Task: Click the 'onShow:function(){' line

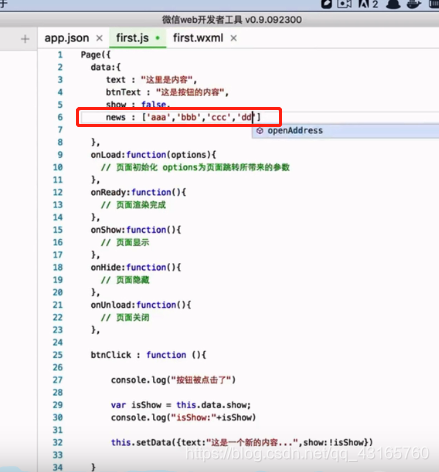Action: (x=136, y=230)
